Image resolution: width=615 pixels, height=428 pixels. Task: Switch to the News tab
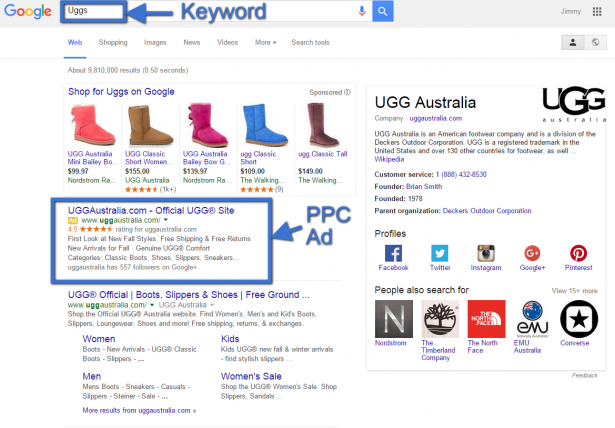192,42
